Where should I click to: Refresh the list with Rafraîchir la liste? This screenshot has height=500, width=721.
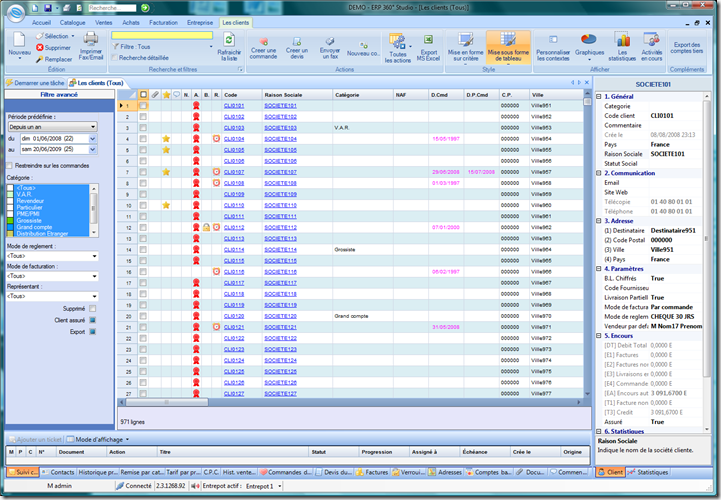click(x=229, y=46)
